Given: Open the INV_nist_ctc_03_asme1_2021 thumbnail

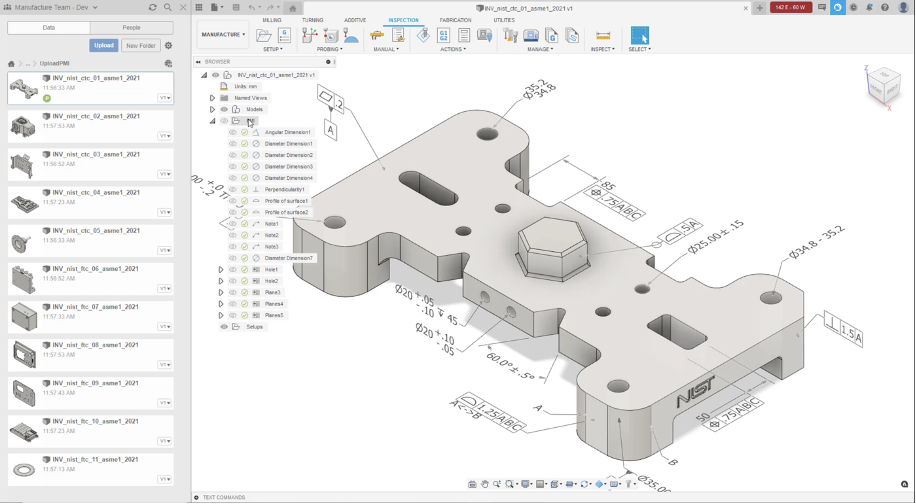Looking at the screenshot, I should pyautogui.click(x=23, y=164).
